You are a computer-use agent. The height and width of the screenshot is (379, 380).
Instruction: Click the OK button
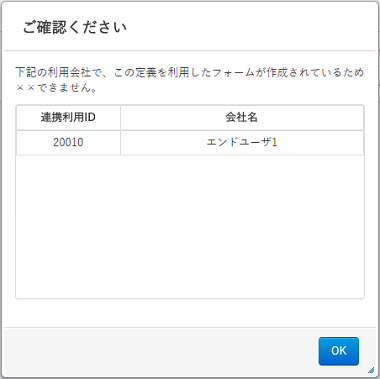(338, 351)
